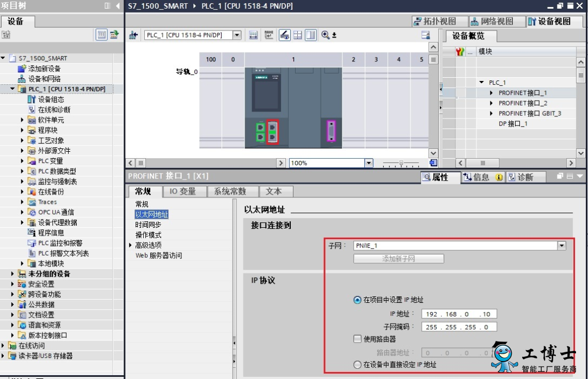Click the project tree table view icon
The width and height of the screenshot is (588, 379).
(x=102, y=35)
